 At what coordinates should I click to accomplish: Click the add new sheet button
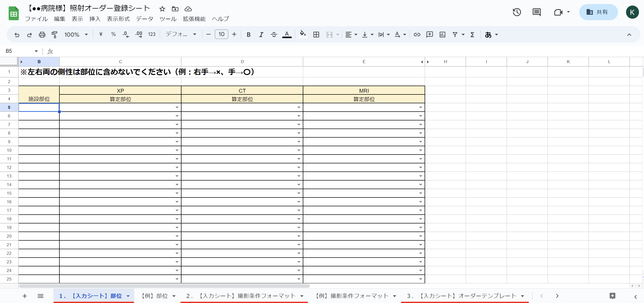coord(25,296)
